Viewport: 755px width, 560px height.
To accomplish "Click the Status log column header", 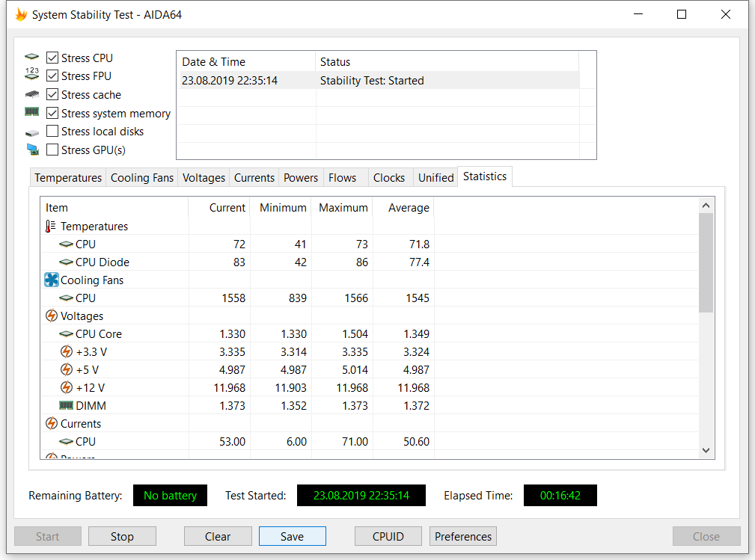I will [447, 61].
